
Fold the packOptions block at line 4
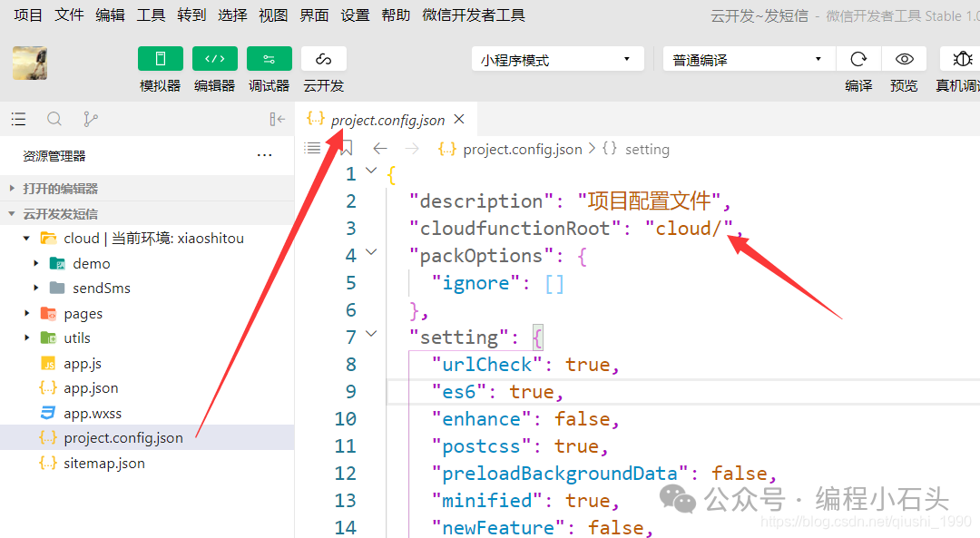coord(371,252)
